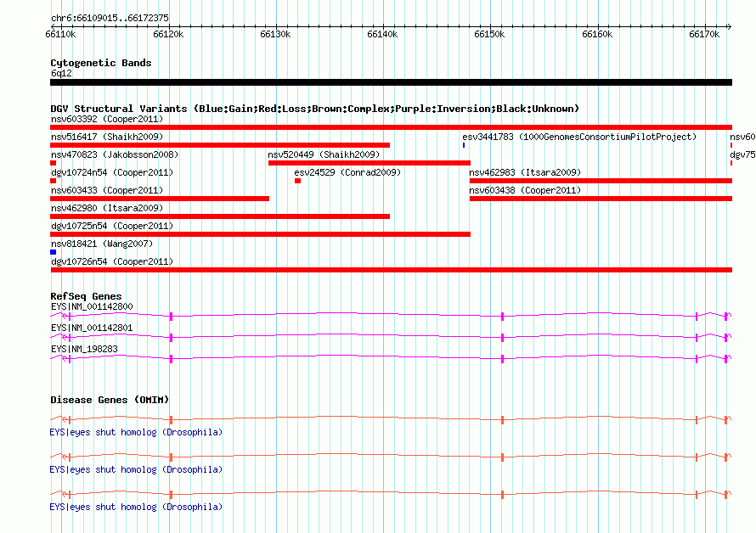The width and height of the screenshot is (756, 533).
Task: Click the nsv462980 (Itsara2009) label
Action: click(x=107, y=208)
